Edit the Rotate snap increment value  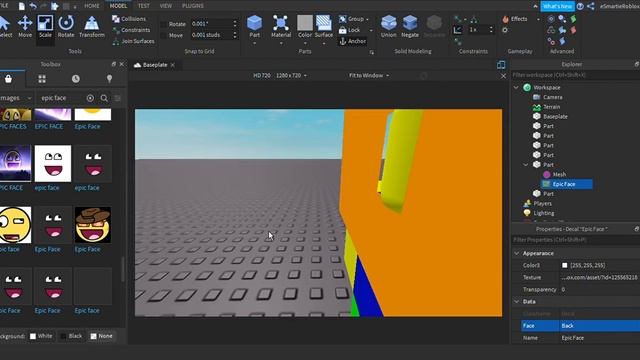pos(211,24)
